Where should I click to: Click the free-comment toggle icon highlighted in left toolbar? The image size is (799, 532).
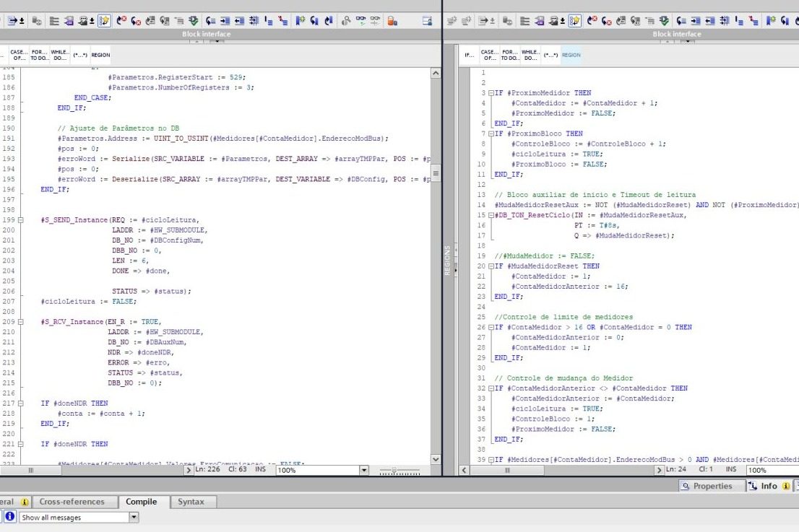(x=104, y=21)
